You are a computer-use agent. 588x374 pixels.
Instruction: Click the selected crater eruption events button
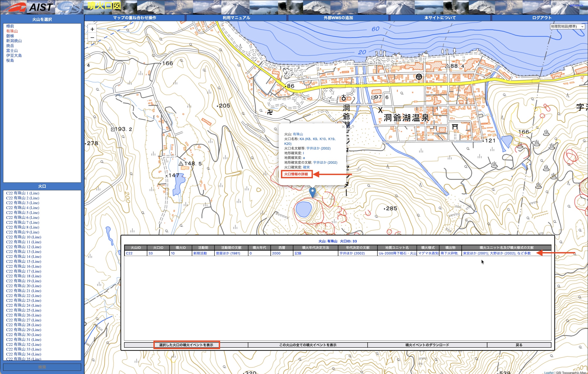[x=186, y=345]
